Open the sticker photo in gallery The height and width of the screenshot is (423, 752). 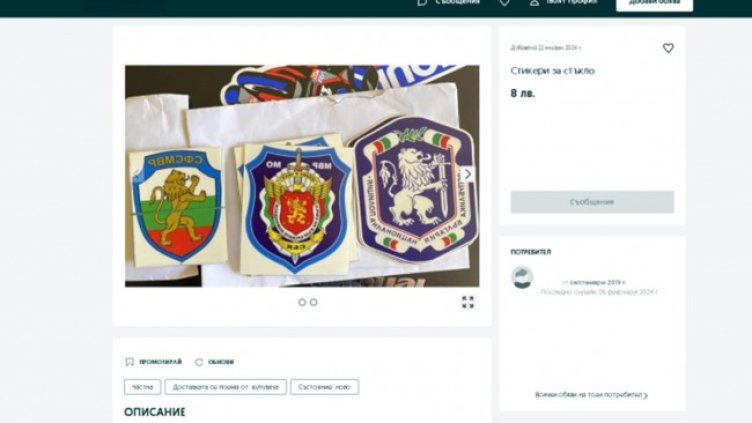pyautogui.click(x=302, y=176)
